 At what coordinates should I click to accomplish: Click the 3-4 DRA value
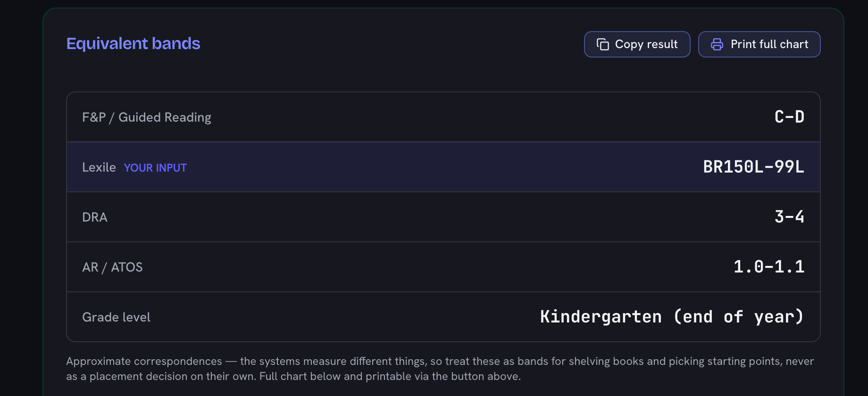tap(789, 217)
